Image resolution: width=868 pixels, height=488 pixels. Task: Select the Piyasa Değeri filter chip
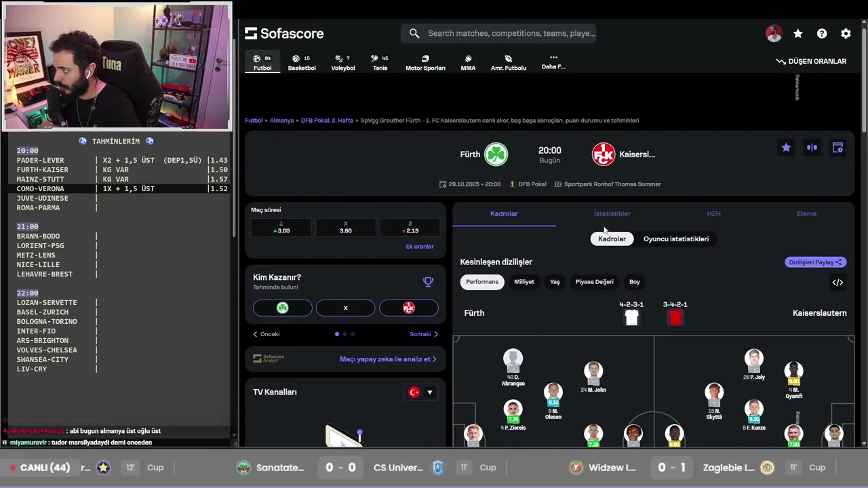[594, 282]
